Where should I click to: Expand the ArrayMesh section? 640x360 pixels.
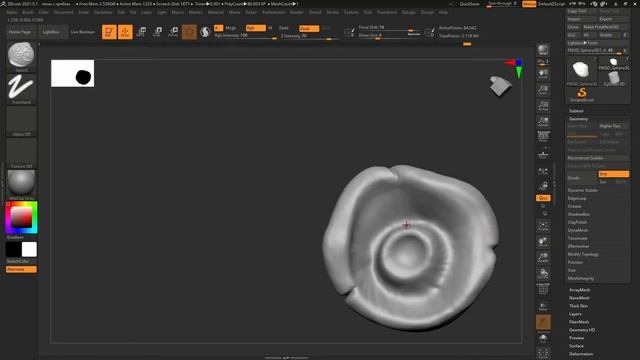pos(579,290)
